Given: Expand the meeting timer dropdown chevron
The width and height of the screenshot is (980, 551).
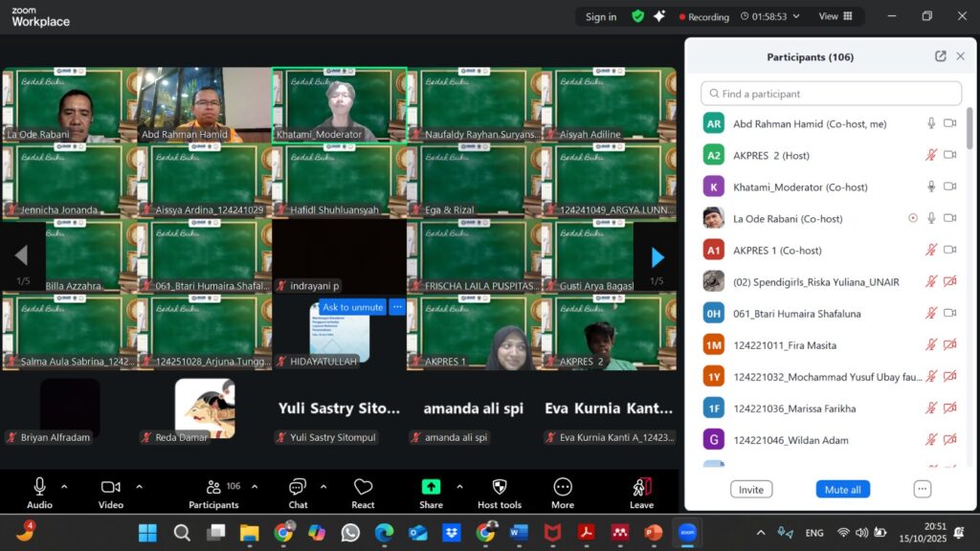Looking at the screenshot, I should tap(796, 16).
